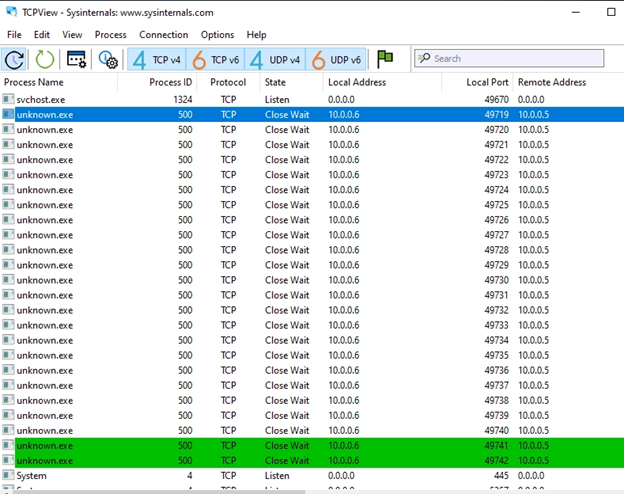Screen dimensions: 624x494
Task: Click icon of unknown.exe on port 49734
Action: 8,340
